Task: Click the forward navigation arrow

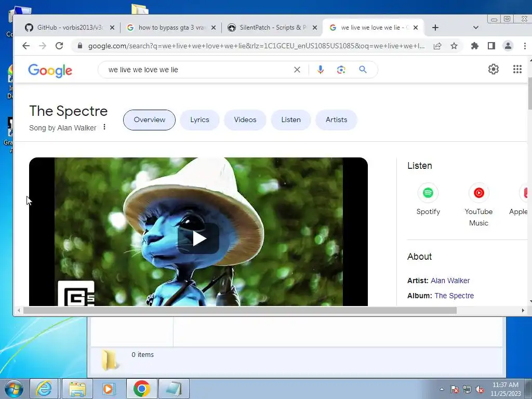Action: click(43, 46)
